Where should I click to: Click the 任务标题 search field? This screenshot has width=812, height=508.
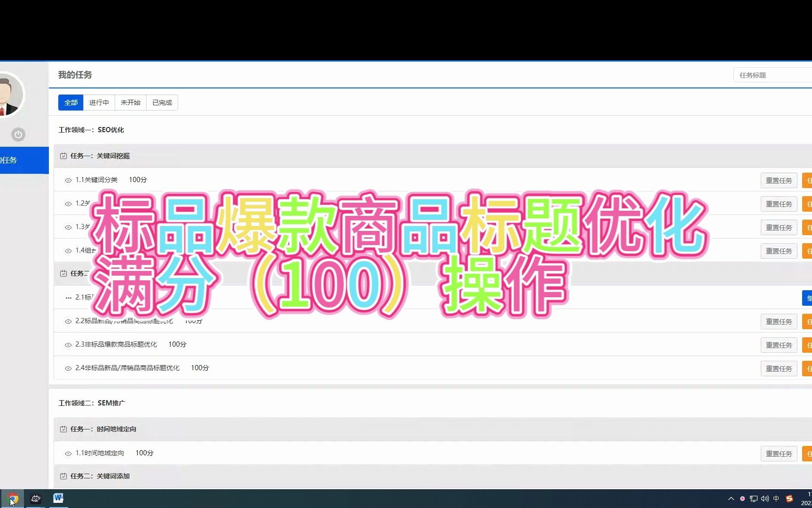(772, 75)
